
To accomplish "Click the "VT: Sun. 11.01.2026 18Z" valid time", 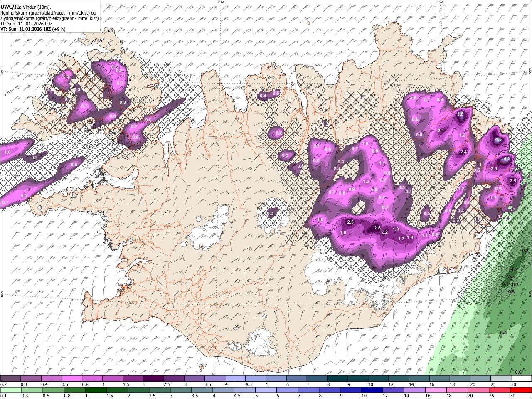I will [25, 29].
